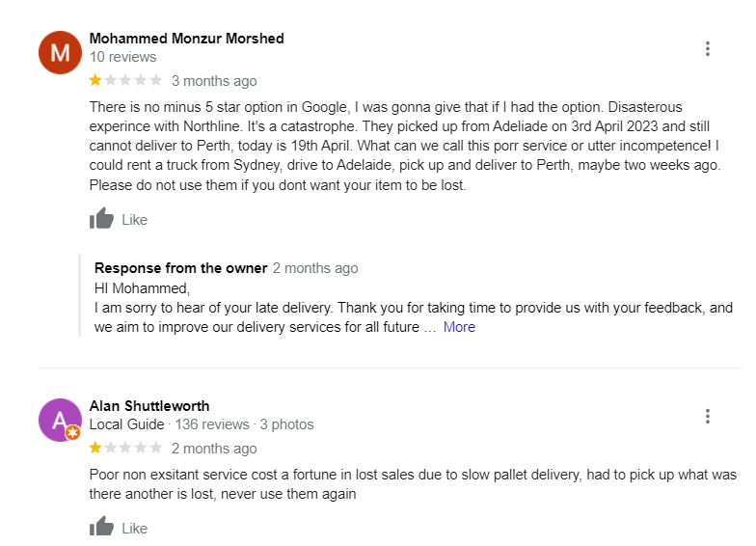Image resolution: width=756 pixels, height=546 pixels.
Task: Click Alan's purple 'A' profile avatar
Action: tap(60, 420)
